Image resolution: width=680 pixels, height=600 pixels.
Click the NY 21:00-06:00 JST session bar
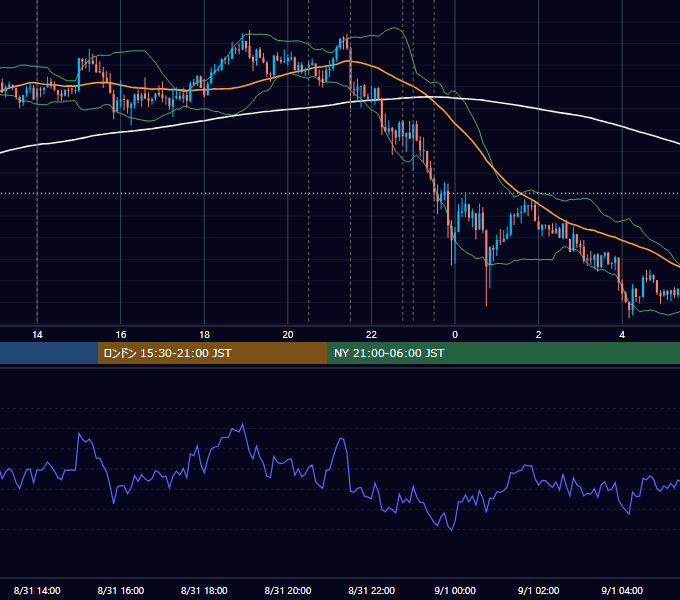pos(503,353)
